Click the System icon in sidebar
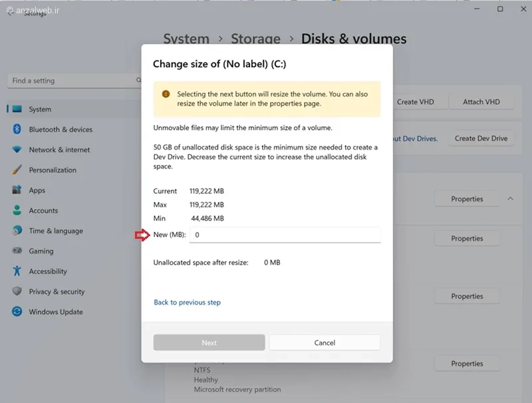The height and width of the screenshot is (403, 532). (x=17, y=109)
